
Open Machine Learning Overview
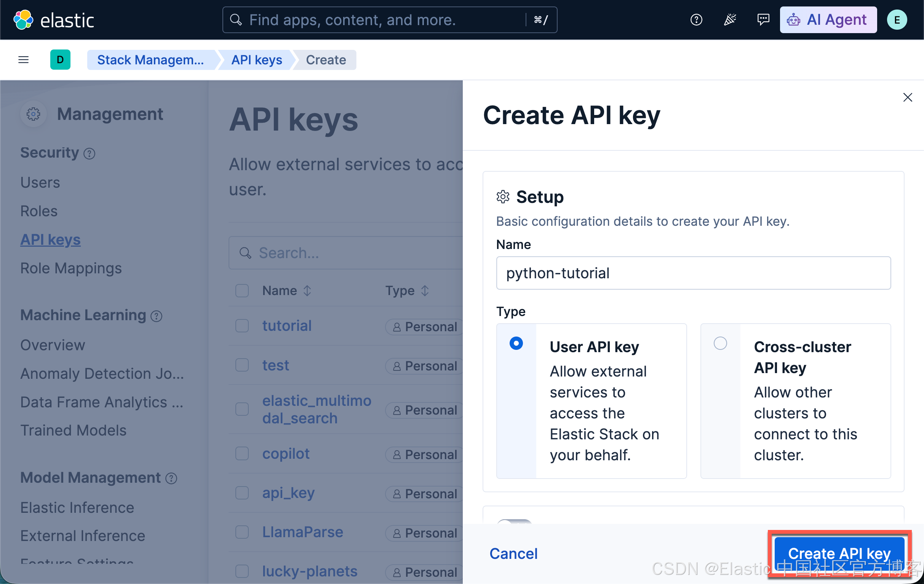(53, 345)
